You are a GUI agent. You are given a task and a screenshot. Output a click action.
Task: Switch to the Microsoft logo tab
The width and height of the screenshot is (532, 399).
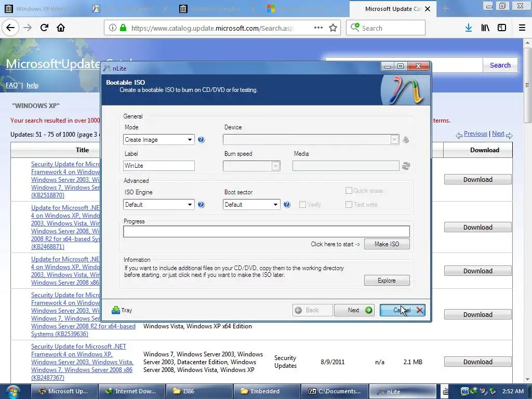click(303, 8)
